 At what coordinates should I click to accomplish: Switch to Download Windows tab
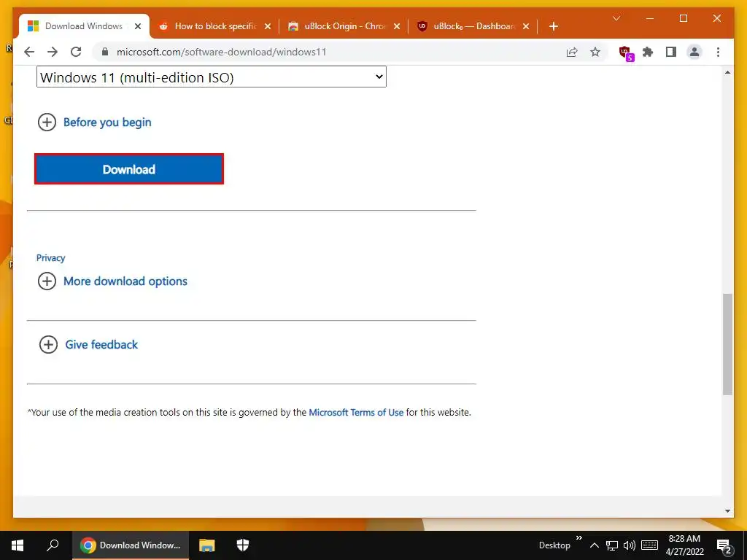click(x=85, y=26)
